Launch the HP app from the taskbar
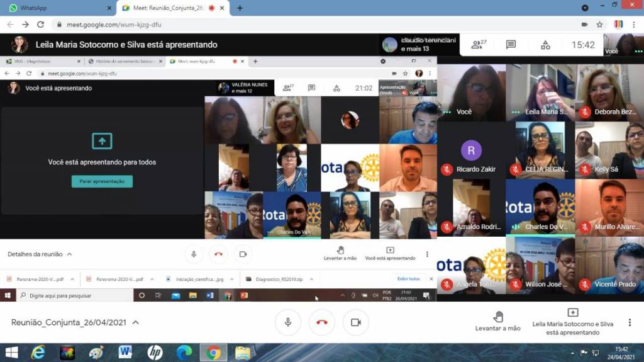This screenshot has height=362, width=644. coord(155,353)
